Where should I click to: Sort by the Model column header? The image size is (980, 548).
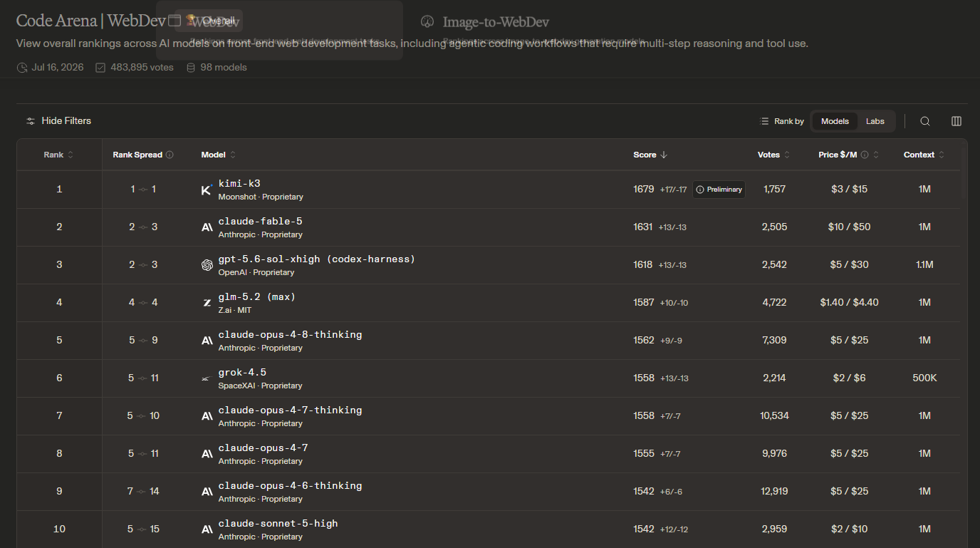click(219, 155)
